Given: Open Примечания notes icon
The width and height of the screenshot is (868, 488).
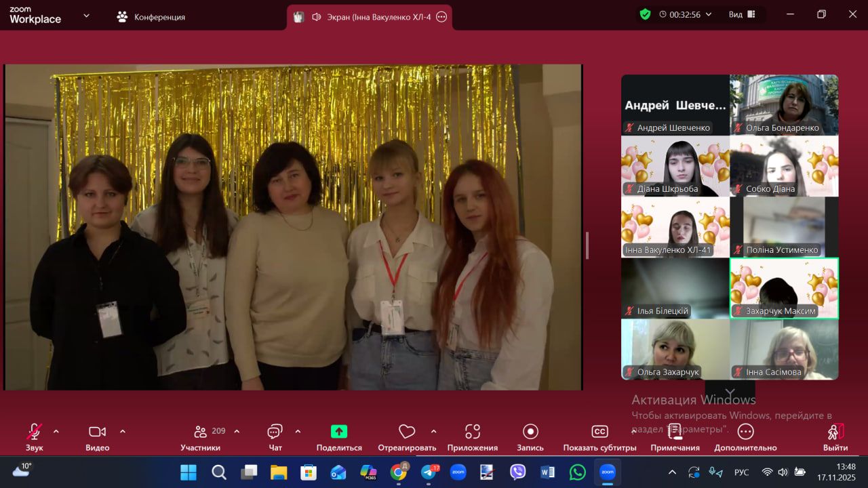Looking at the screenshot, I should (675, 432).
